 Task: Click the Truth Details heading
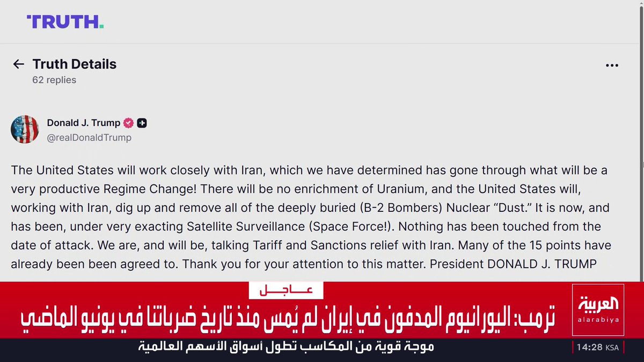pos(74,64)
